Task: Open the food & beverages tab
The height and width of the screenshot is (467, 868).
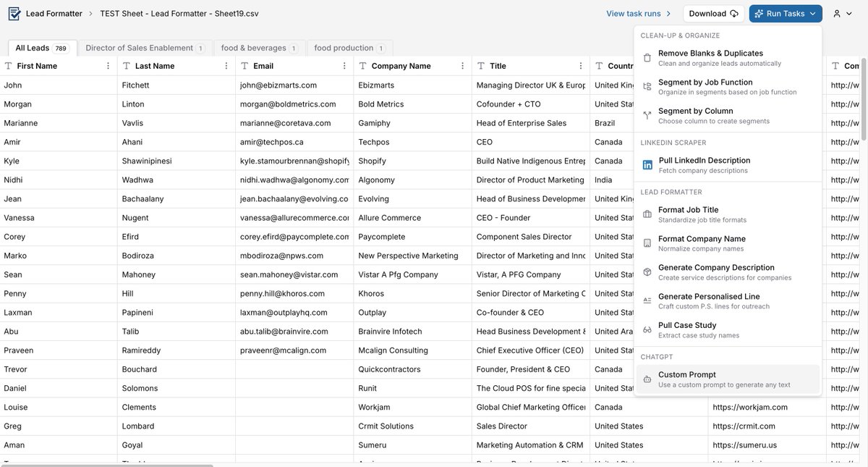Action: pyautogui.click(x=259, y=48)
